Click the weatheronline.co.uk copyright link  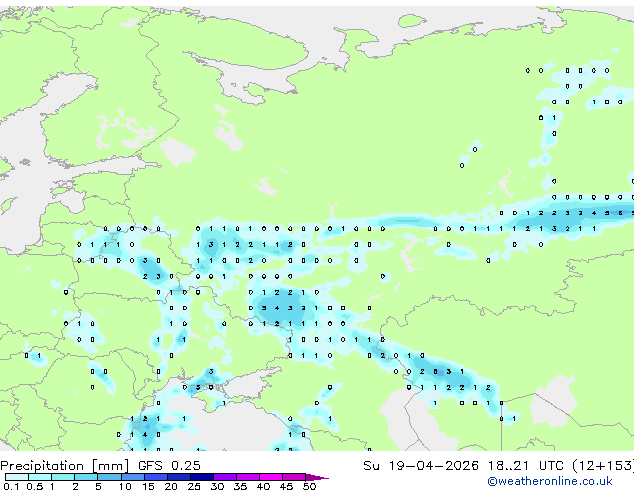coord(550,481)
